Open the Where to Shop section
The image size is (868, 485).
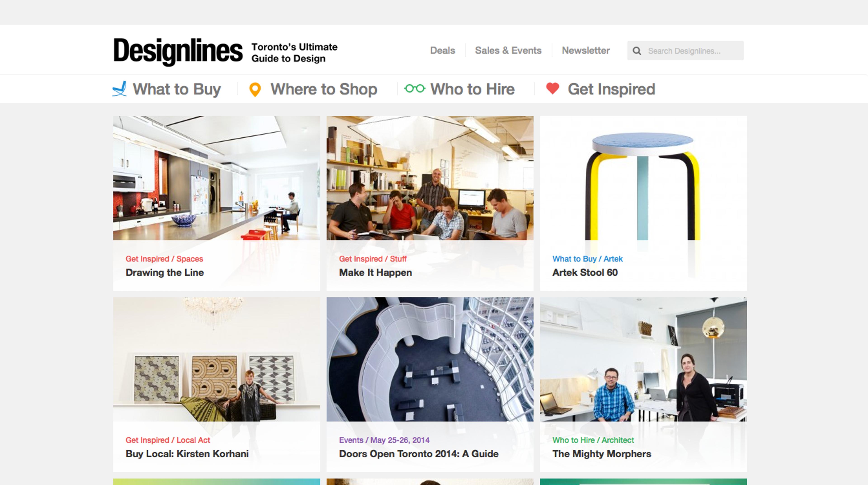(324, 89)
